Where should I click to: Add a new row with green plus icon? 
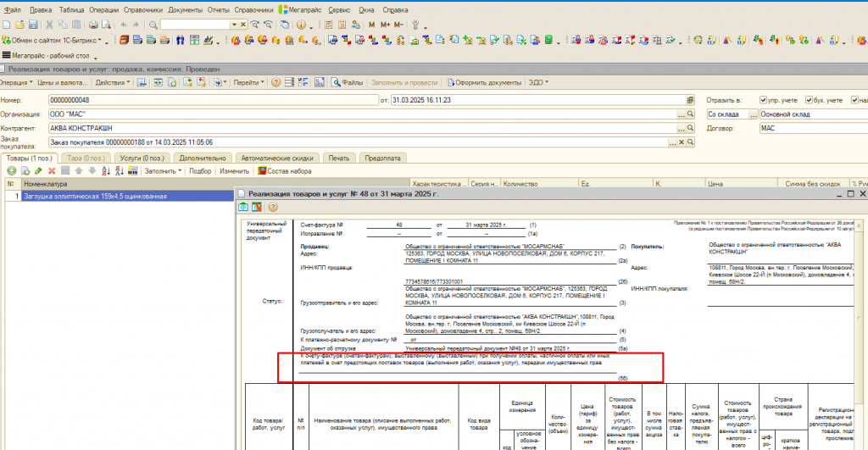[12, 171]
